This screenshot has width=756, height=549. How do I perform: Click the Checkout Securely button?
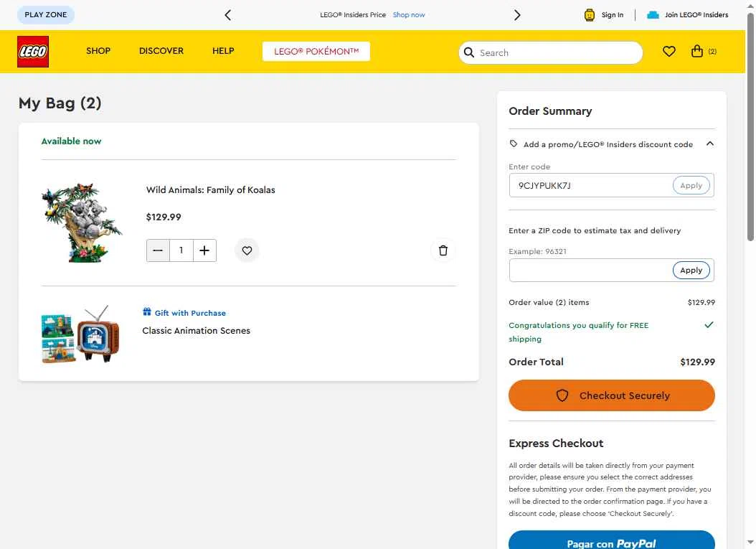611,395
